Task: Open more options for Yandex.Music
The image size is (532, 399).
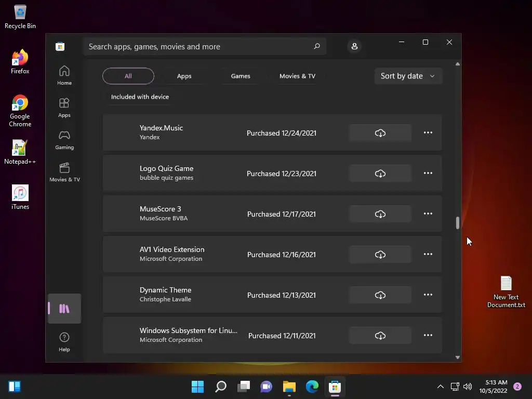Action: 428,132
